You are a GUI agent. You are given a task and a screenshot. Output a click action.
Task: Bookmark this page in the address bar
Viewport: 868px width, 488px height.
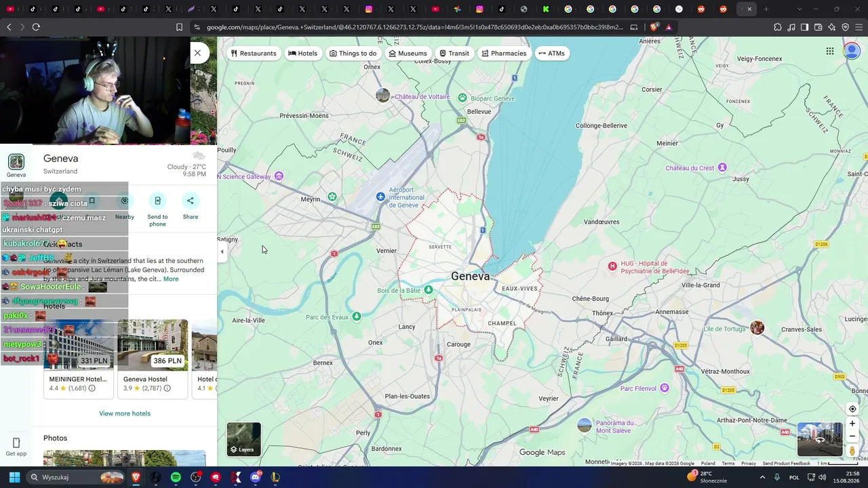pyautogui.click(x=179, y=27)
